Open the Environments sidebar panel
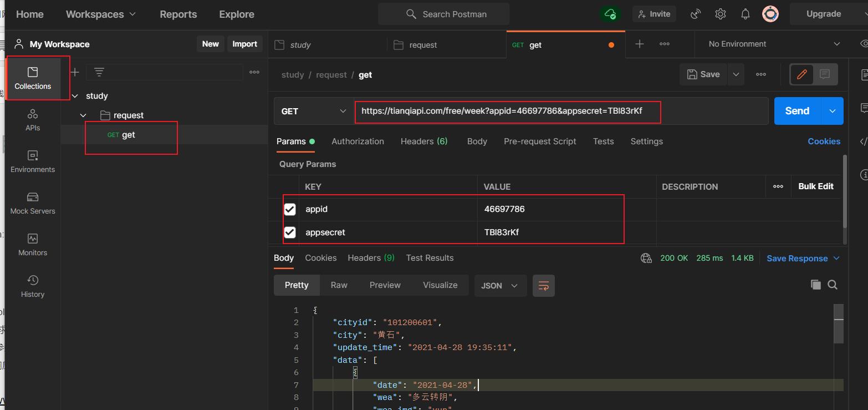 33,162
